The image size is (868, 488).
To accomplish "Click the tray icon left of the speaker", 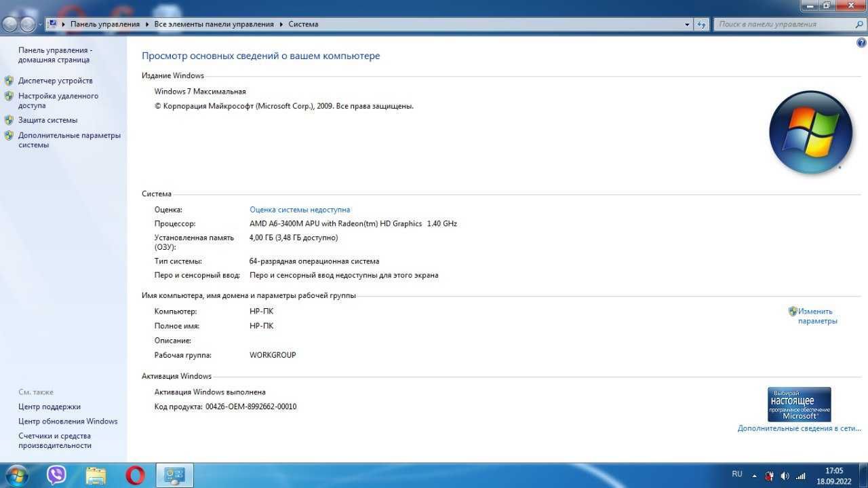I will click(x=770, y=476).
